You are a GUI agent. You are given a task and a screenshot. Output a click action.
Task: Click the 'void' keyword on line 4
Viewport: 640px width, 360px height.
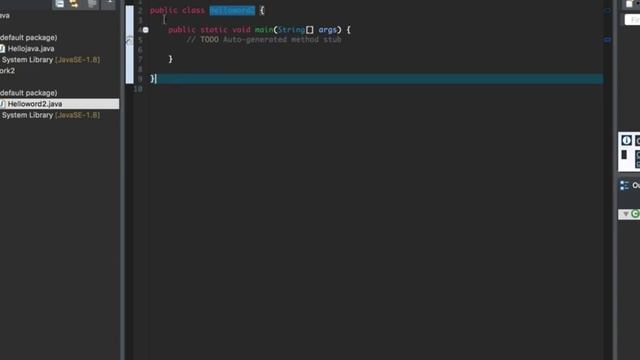(x=241, y=30)
